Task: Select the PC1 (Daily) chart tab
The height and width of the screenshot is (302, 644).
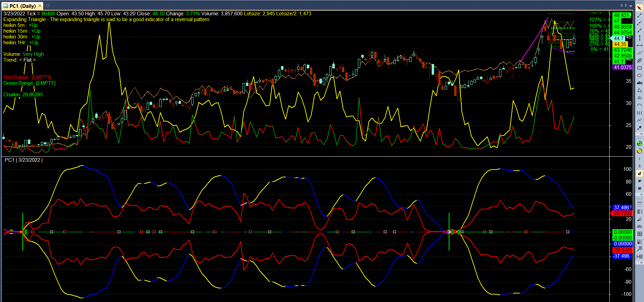Action: [x=22, y=6]
